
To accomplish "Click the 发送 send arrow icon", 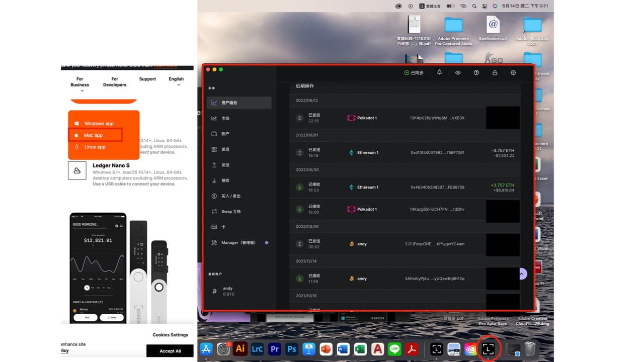I will tap(214, 165).
